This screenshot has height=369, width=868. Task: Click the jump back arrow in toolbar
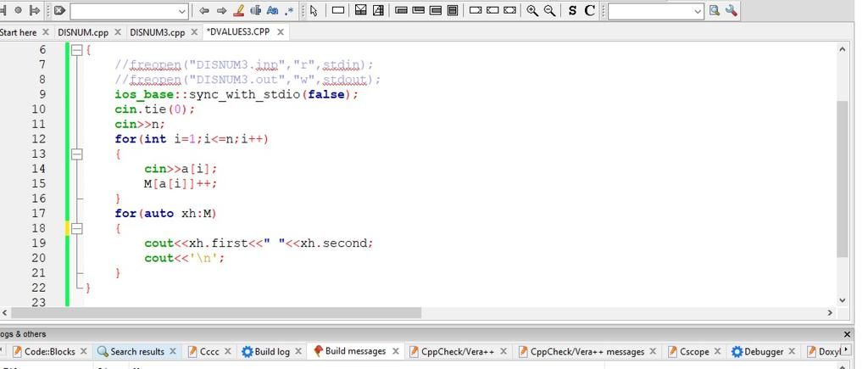tap(204, 10)
